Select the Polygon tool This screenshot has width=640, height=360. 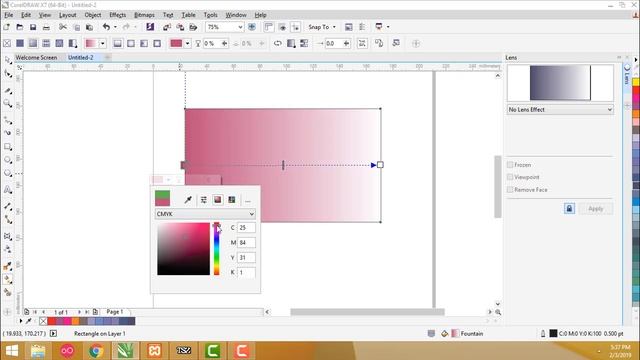click(x=8, y=173)
